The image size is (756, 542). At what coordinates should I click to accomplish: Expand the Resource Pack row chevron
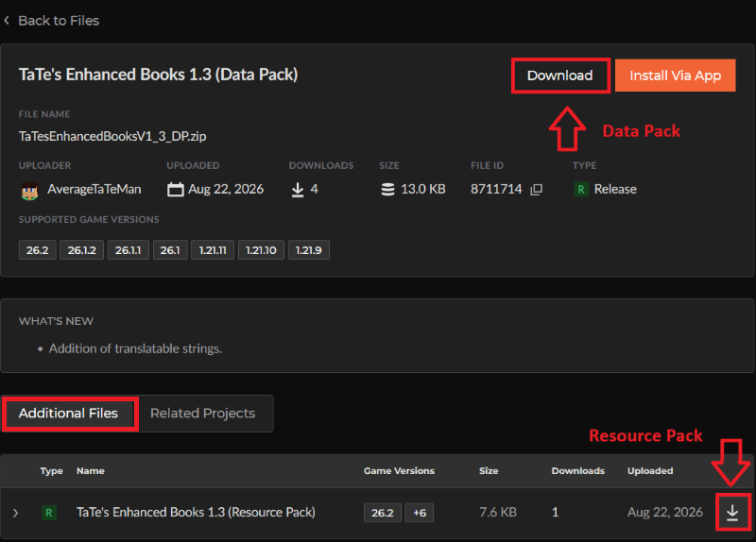(x=15, y=513)
